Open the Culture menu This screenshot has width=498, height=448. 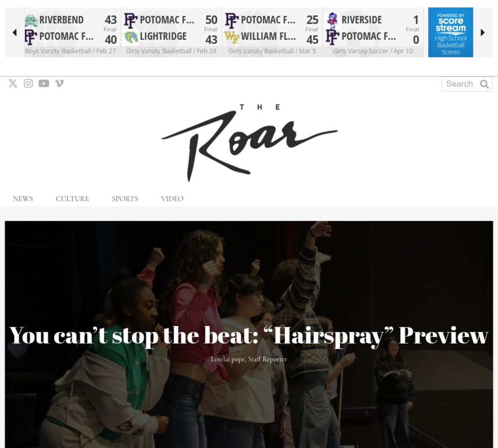click(72, 199)
